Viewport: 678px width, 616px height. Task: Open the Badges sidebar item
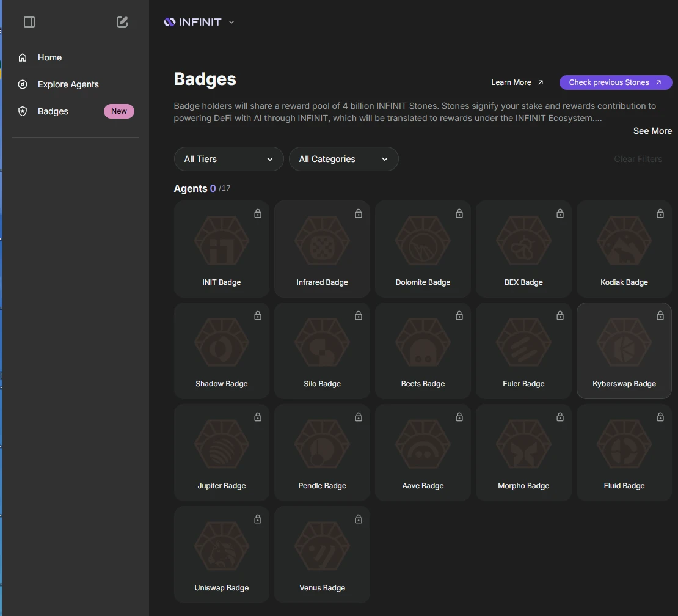[53, 111]
